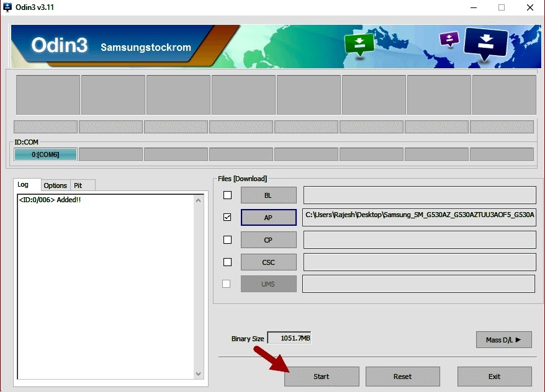Click the AP file button
The height and width of the screenshot is (392, 545).
coord(268,217)
